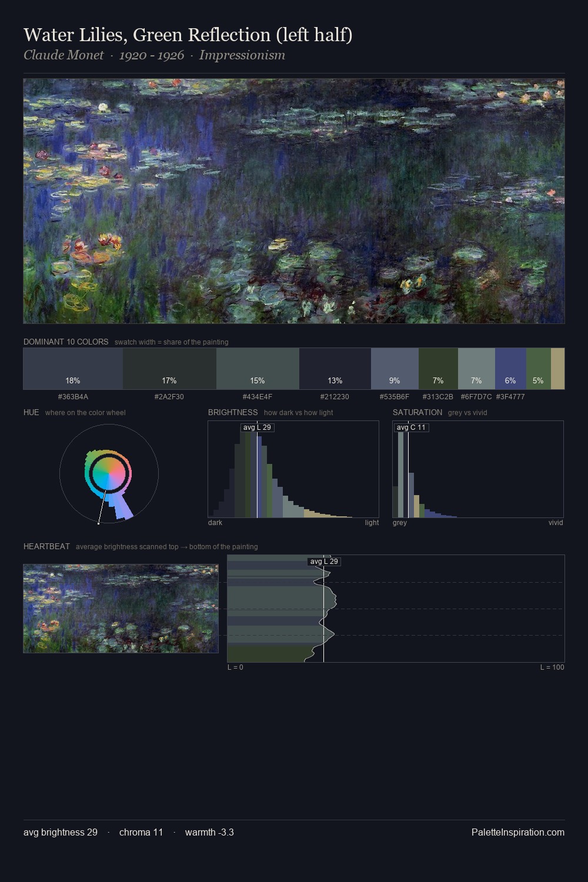Click the 'vivid' axis label
The image size is (588, 882).
click(x=556, y=523)
